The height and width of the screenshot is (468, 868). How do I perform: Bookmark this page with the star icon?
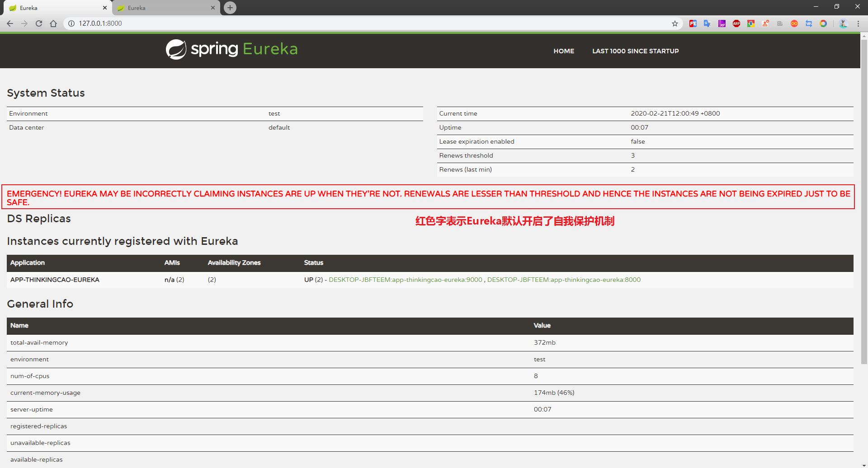point(675,23)
